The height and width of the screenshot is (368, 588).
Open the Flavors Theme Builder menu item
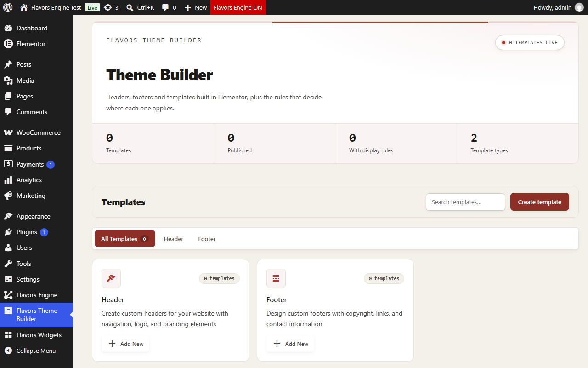37,315
